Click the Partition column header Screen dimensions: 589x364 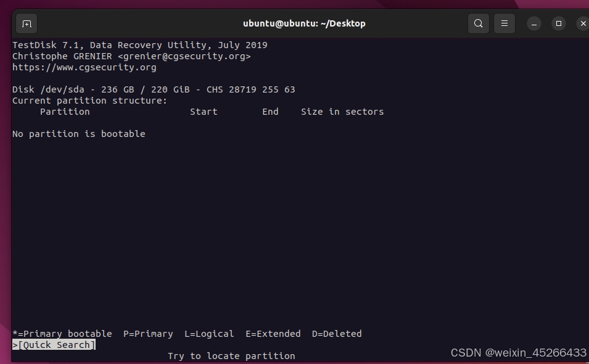tap(65, 112)
